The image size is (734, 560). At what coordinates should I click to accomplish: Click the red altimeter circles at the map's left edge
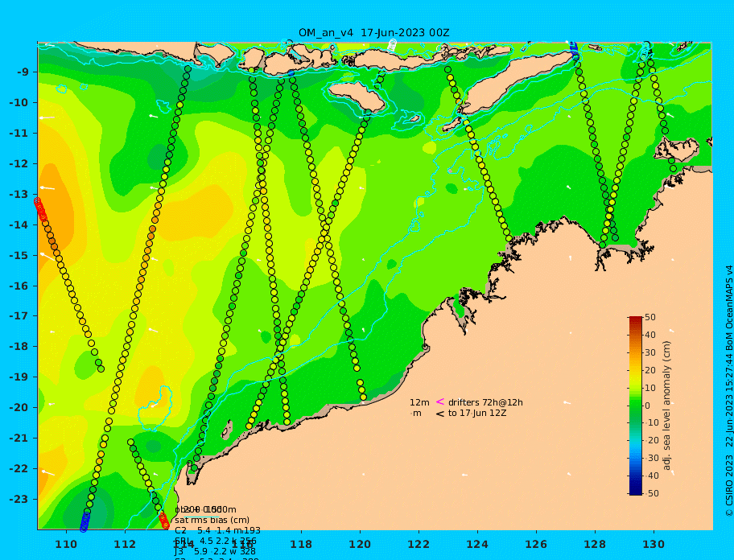(40, 209)
